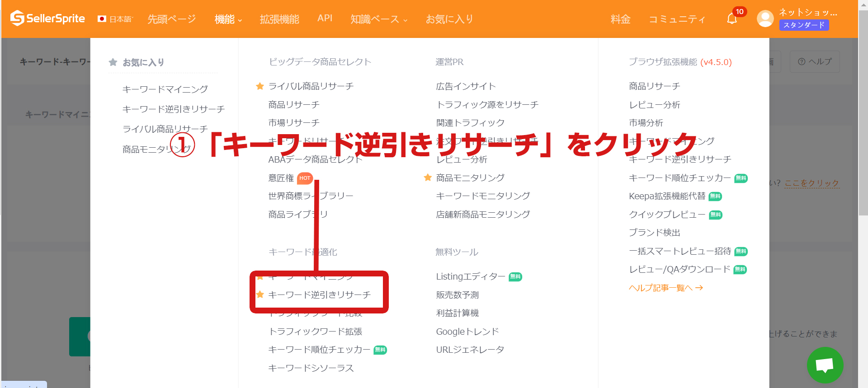This screenshot has height=388, width=868.
Task: Open the API nav item
Action: pos(325,18)
